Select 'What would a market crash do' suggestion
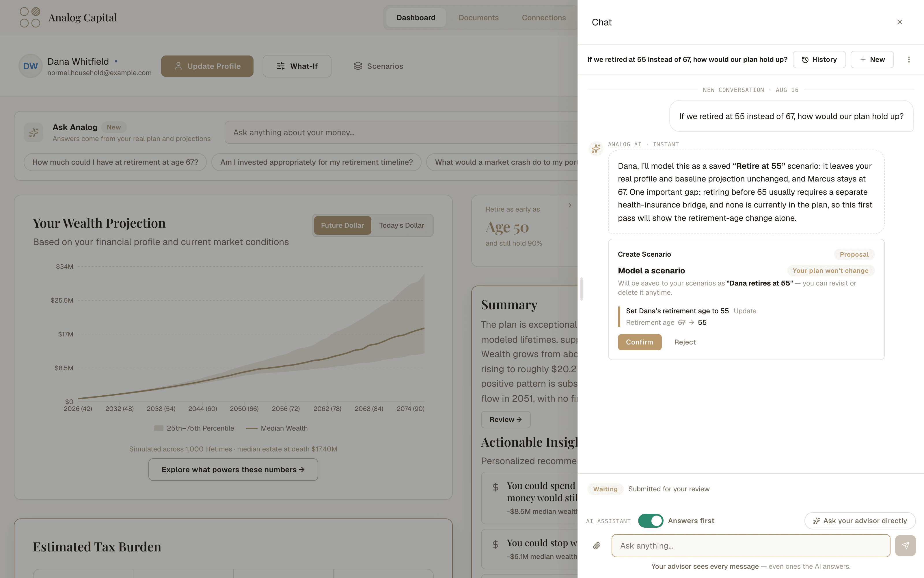 502,162
